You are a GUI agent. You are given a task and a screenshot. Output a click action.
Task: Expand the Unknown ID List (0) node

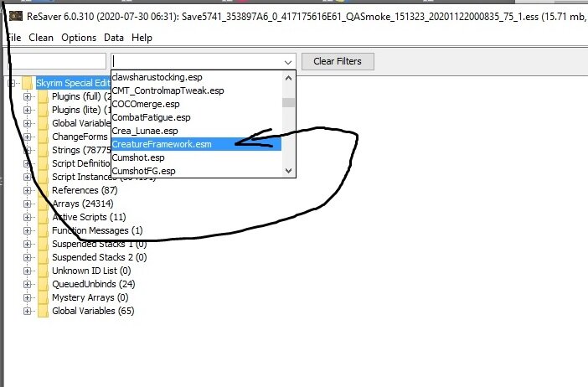27,271
